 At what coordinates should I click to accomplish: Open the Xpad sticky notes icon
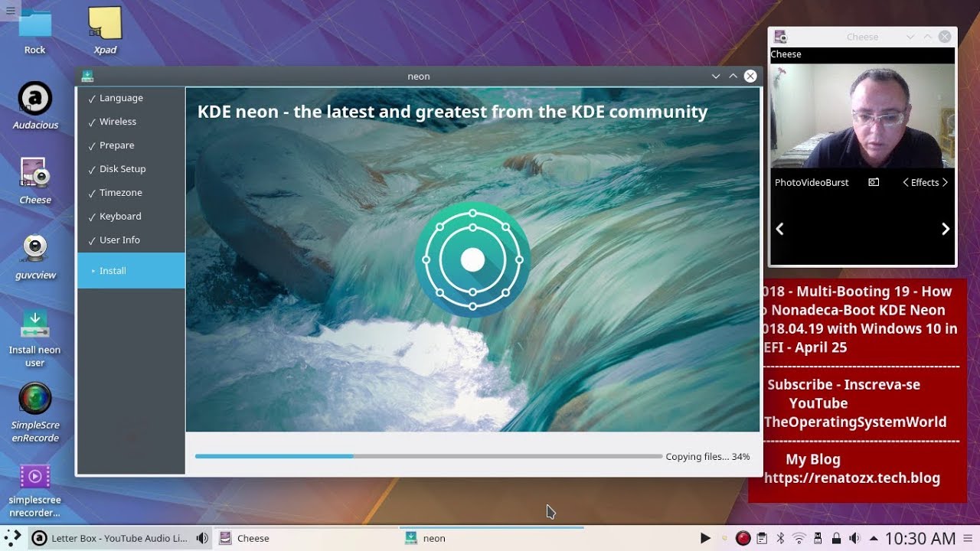coord(105,31)
